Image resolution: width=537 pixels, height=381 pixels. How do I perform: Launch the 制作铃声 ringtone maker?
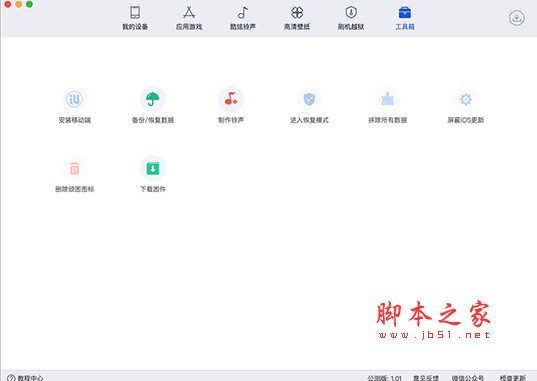231,99
